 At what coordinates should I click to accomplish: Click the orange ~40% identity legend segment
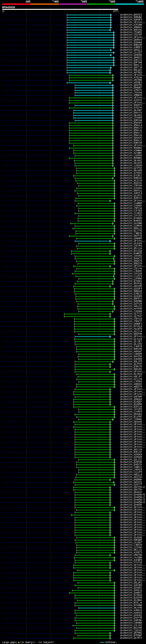[45, 4]
